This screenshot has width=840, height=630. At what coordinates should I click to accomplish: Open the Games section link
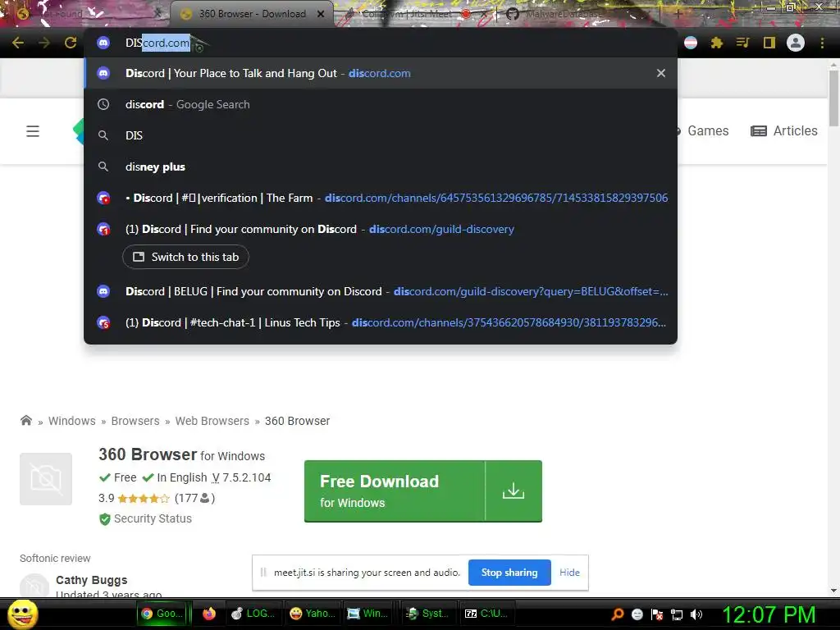tap(708, 130)
